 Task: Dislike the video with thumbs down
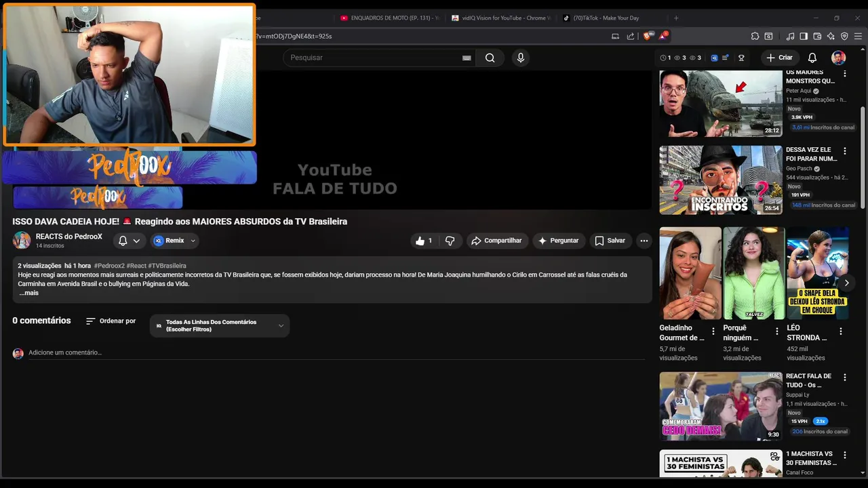[x=450, y=241]
